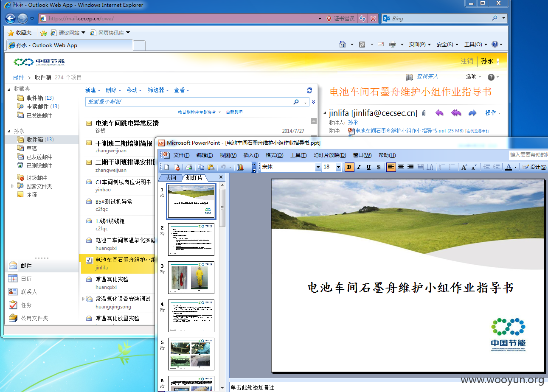Select the 垃圾邮件 folder in Outlook
Screen dimensions: 548x392
37,178
